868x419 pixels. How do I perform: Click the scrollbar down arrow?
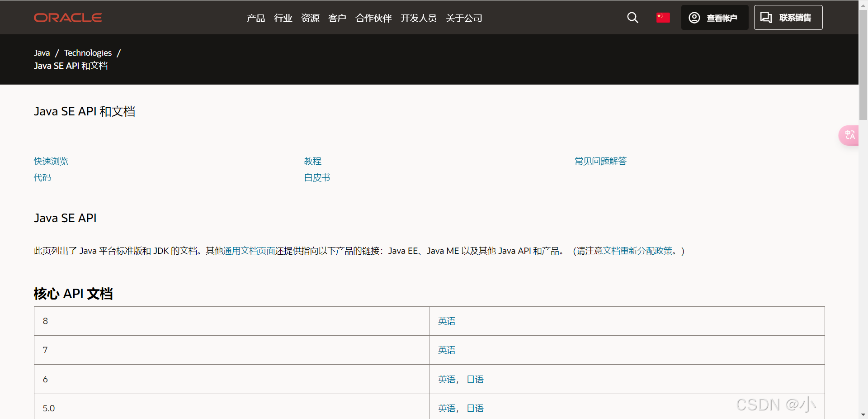pyautogui.click(x=863, y=414)
